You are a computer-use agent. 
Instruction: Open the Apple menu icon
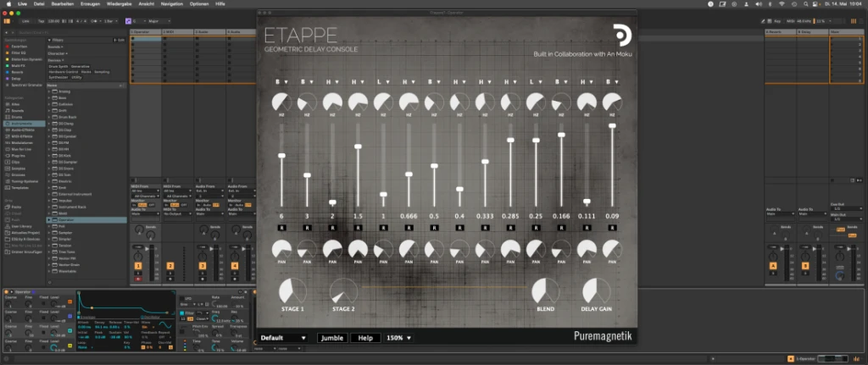tap(8, 3)
